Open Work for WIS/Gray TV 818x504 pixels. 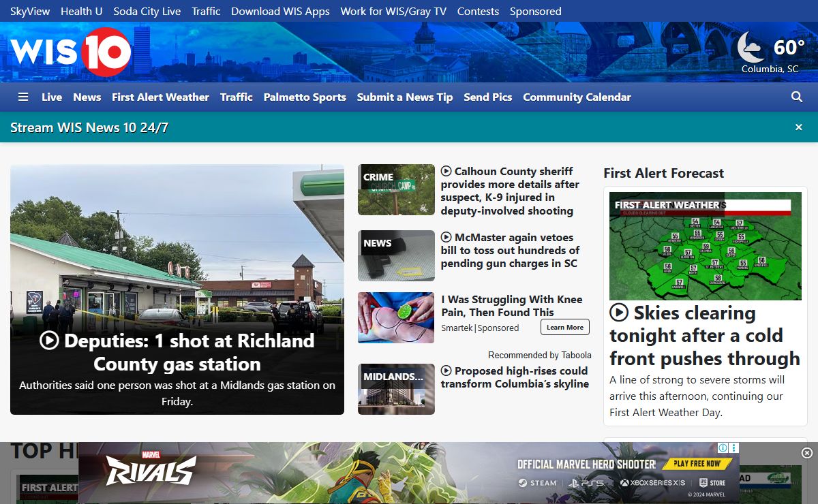tap(393, 11)
